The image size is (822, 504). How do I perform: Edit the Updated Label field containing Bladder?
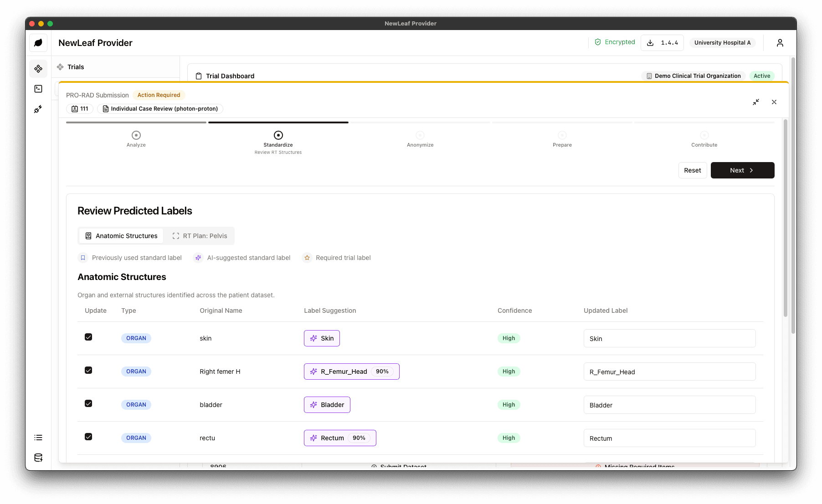pyautogui.click(x=670, y=405)
